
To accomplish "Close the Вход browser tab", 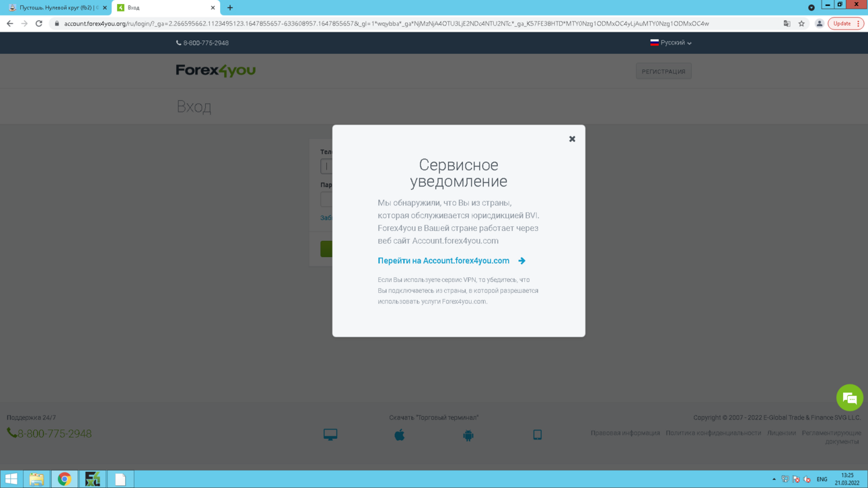I will (x=213, y=7).
